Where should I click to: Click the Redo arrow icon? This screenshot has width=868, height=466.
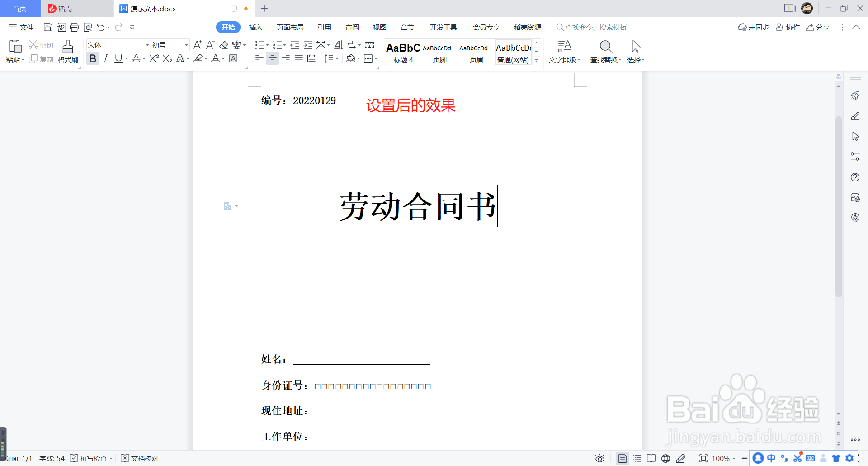pos(118,28)
